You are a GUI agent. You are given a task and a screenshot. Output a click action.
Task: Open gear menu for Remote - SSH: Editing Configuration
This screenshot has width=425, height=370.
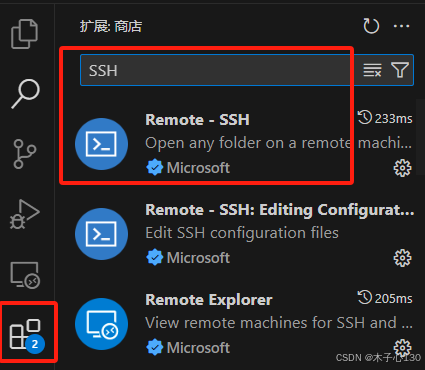click(402, 258)
